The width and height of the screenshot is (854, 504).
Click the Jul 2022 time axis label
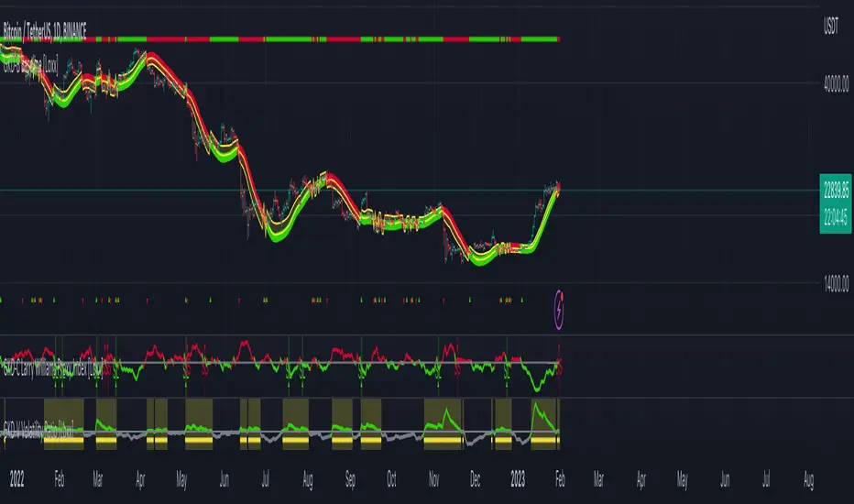click(x=265, y=479)
